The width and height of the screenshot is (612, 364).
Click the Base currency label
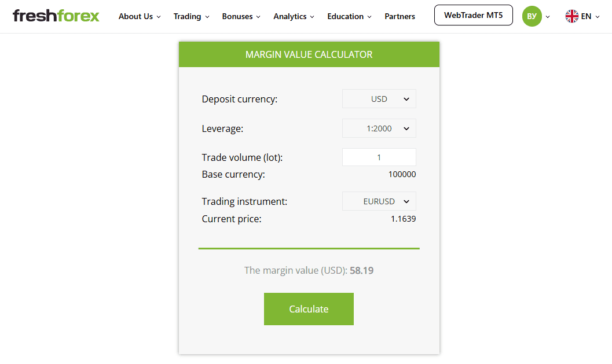point(233,174)
